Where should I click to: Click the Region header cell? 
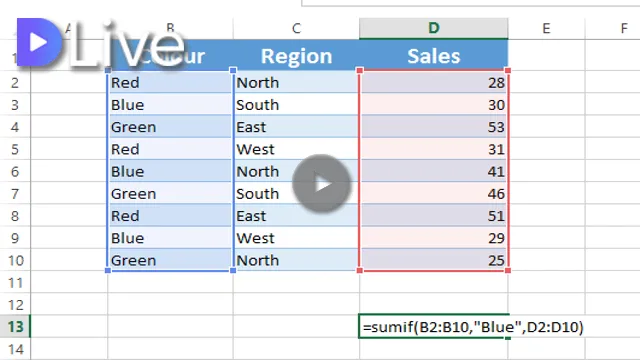pyautogui.click(x=296, y=56)
